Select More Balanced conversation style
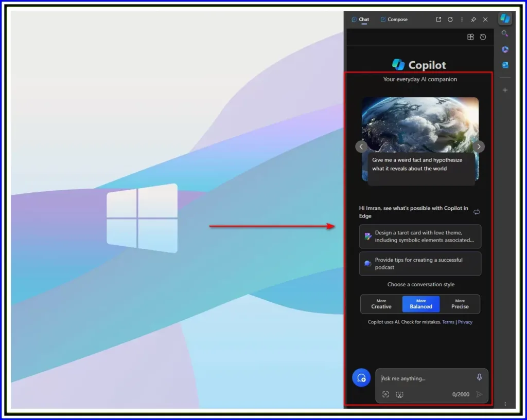This screenshot has height=420, width=527. [x=421, y=304]
